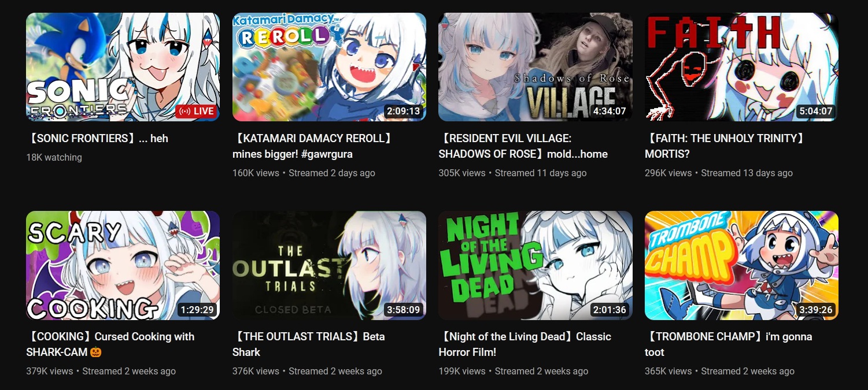
Task: Click the 2:09:13 duration badge
Action: point(404,112)
